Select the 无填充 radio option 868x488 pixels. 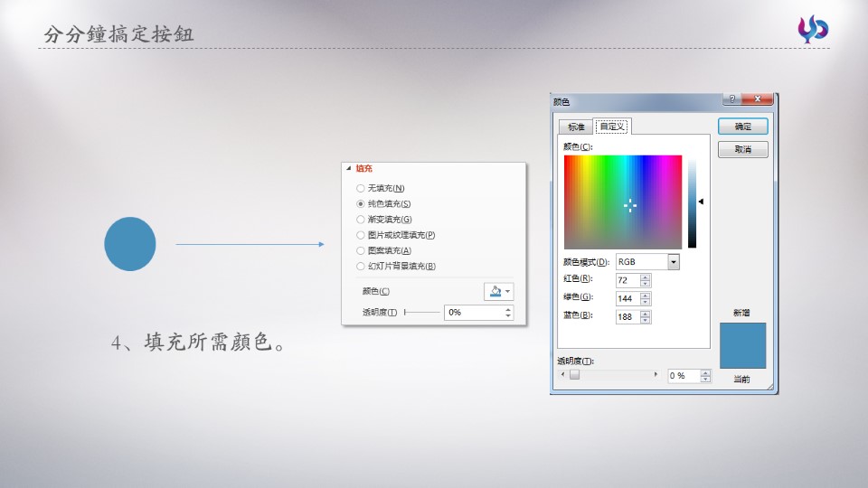pyautogui.click(x=361, y=189)
